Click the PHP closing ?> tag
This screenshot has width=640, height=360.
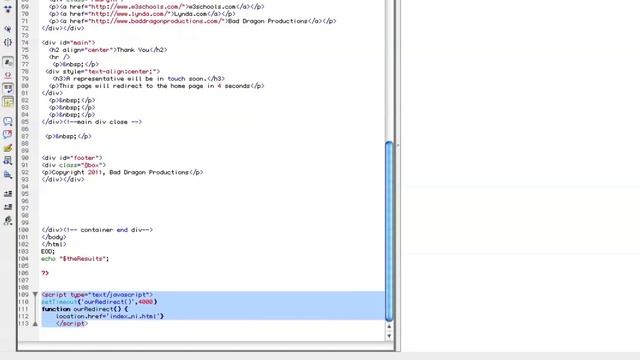click(x=45, y=273)
